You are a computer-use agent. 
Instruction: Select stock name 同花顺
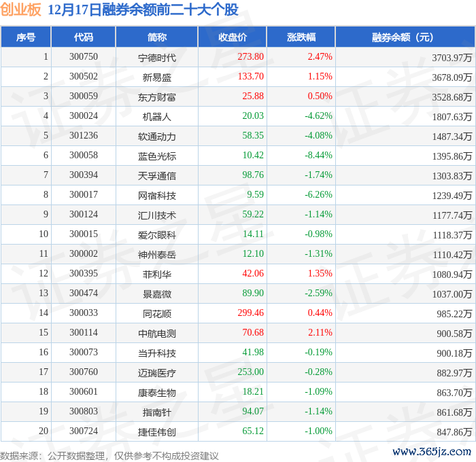point(156,314)
